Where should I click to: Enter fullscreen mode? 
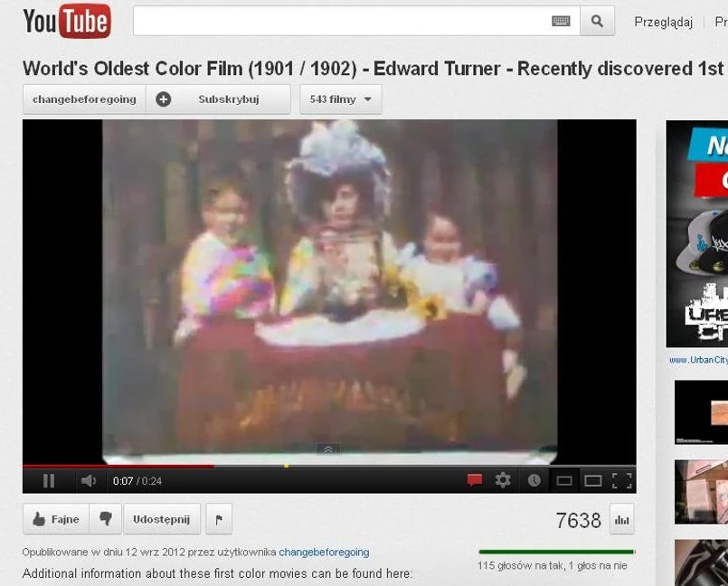621,480
